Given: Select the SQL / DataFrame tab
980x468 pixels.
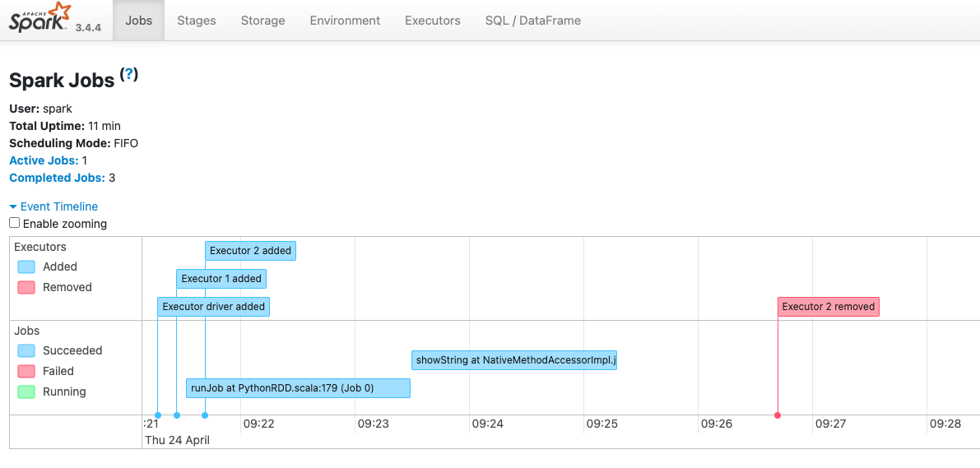Looking at the screenshot, I should [x=533, y=21].
